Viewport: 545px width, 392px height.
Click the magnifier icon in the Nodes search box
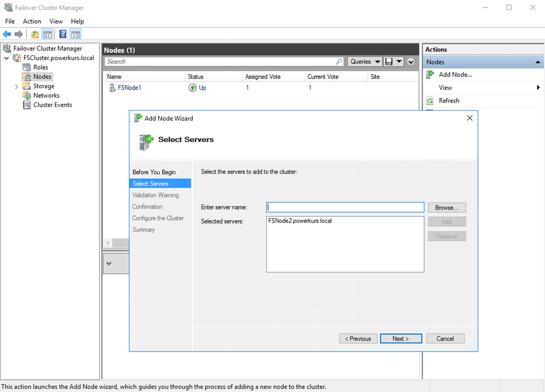(x=338, y=62)
